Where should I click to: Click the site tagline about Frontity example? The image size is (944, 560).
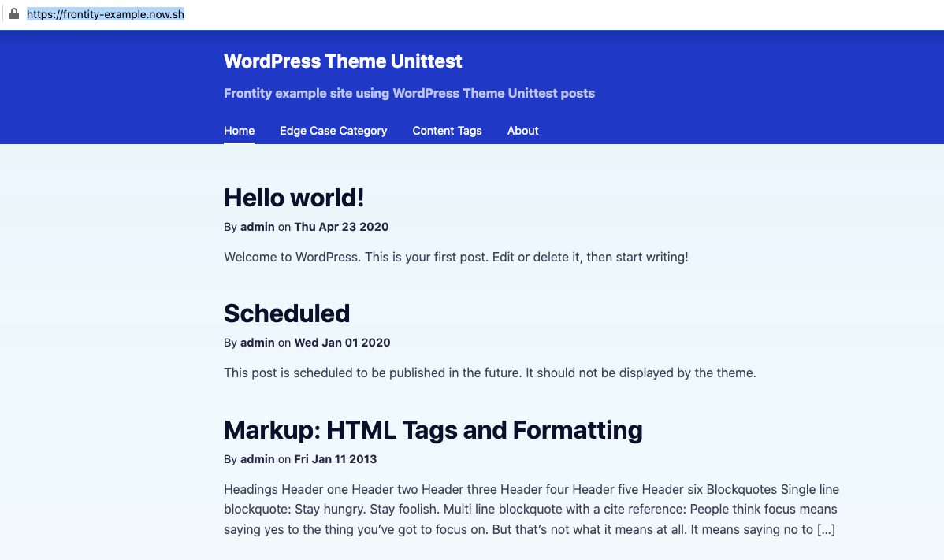coord(410,93)
